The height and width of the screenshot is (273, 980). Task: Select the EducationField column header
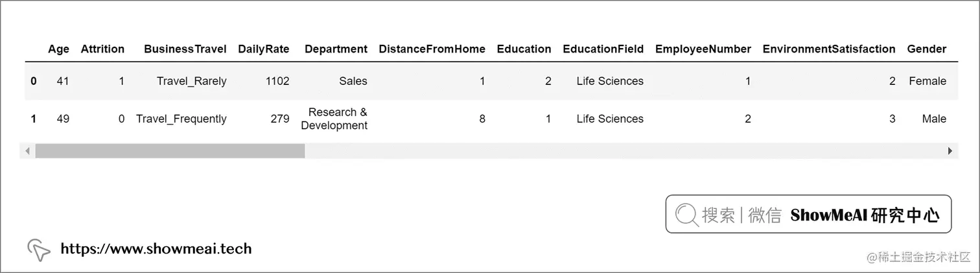click(603, 49)
